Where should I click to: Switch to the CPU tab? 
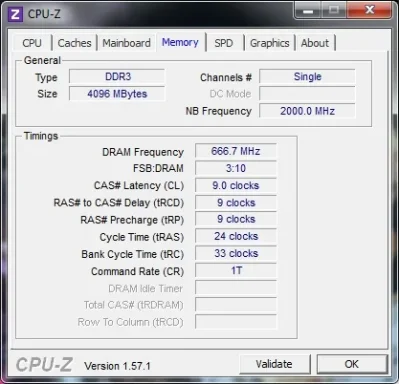pos(32,43)
